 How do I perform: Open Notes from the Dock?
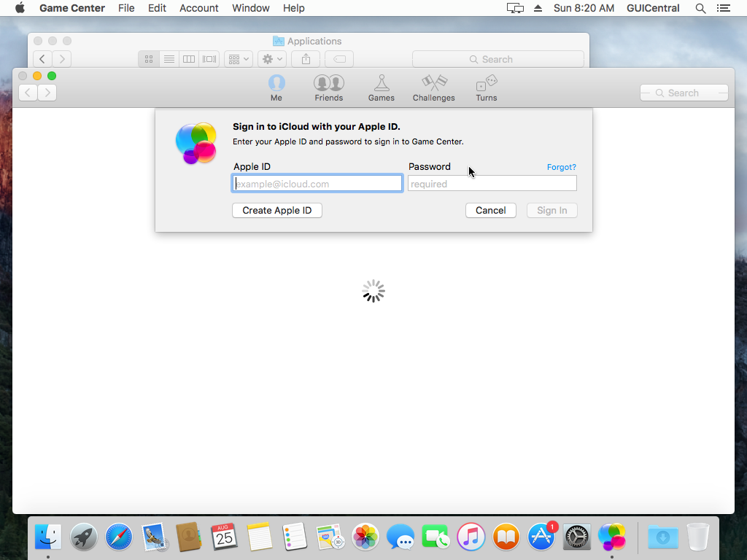[259, 537]
